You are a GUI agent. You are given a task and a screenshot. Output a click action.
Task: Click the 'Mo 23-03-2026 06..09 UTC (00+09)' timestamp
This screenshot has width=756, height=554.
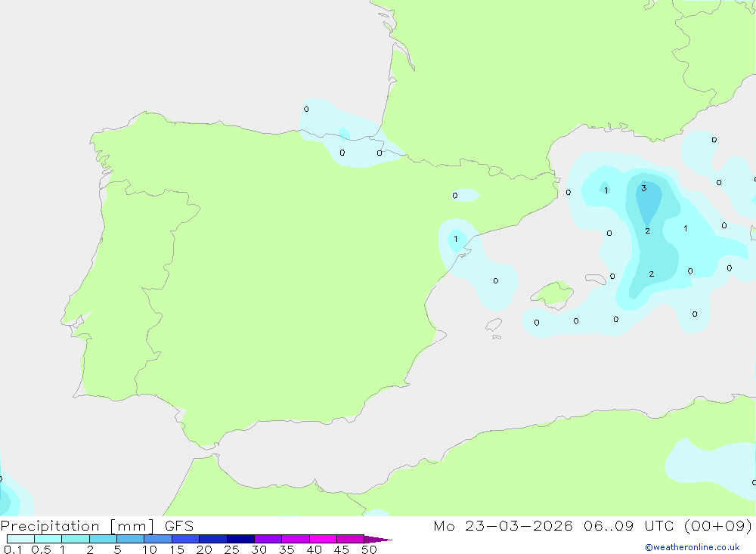(x=593, y=526)
